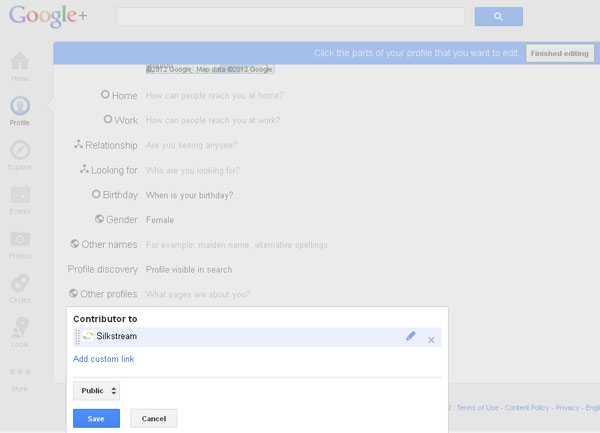
Task: Focus the Google+ search field
Action: (x=290, y=17)
